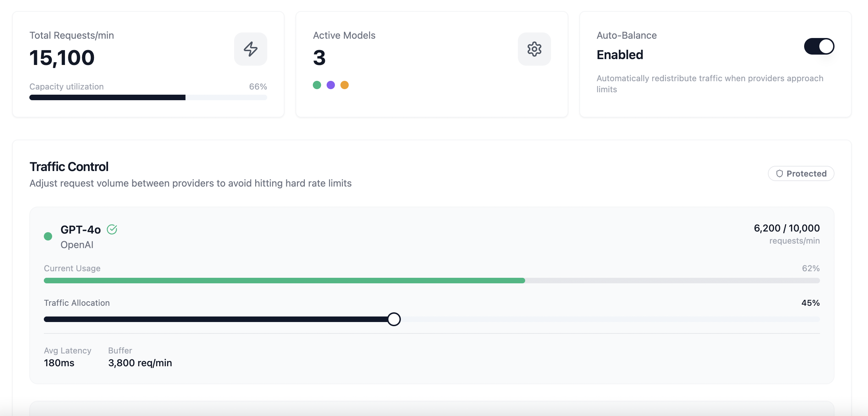868x416 pixels.
Task: Click the 45% traffic allocation value
Action: [810, 303]
